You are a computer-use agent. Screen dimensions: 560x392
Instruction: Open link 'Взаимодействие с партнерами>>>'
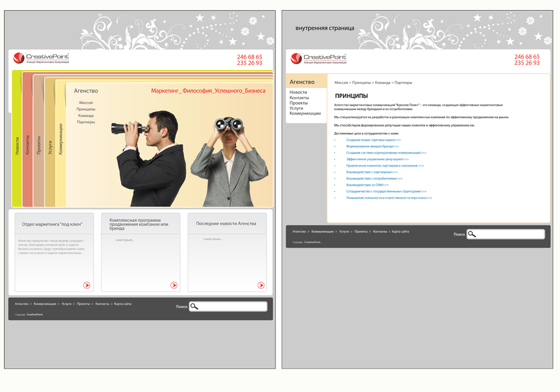coord(372,172)
